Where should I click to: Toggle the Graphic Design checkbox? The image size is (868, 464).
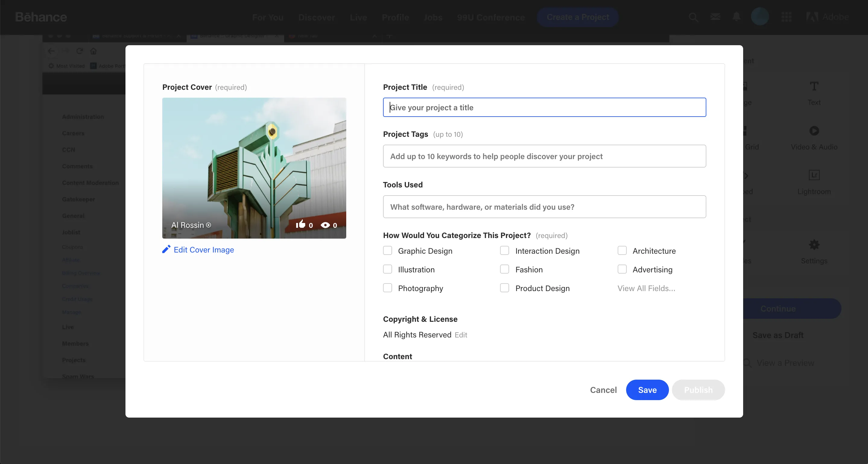(x=388, y=251)
